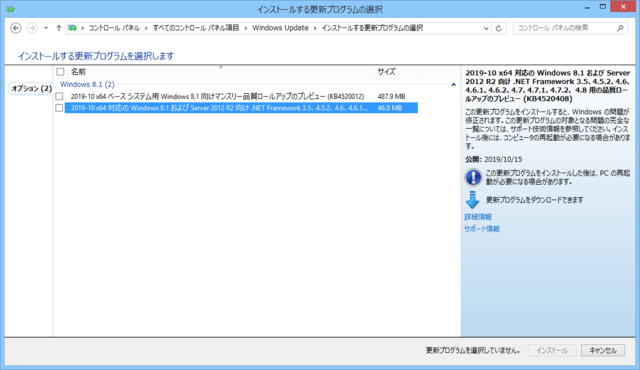Select the highlighted .NET Framework update row
The image size is (640, 370).
pyautogui.click(x=241, y=108)
